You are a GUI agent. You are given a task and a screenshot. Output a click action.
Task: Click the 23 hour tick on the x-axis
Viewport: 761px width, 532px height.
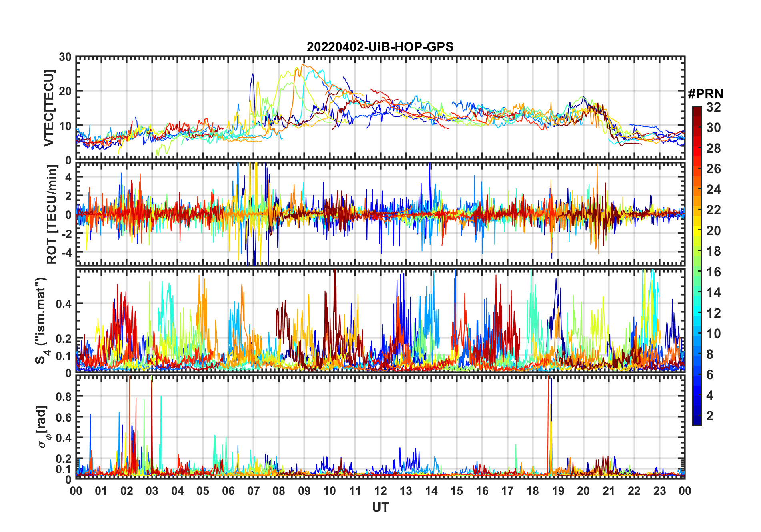pyautogui.click(x=659, y=491)
